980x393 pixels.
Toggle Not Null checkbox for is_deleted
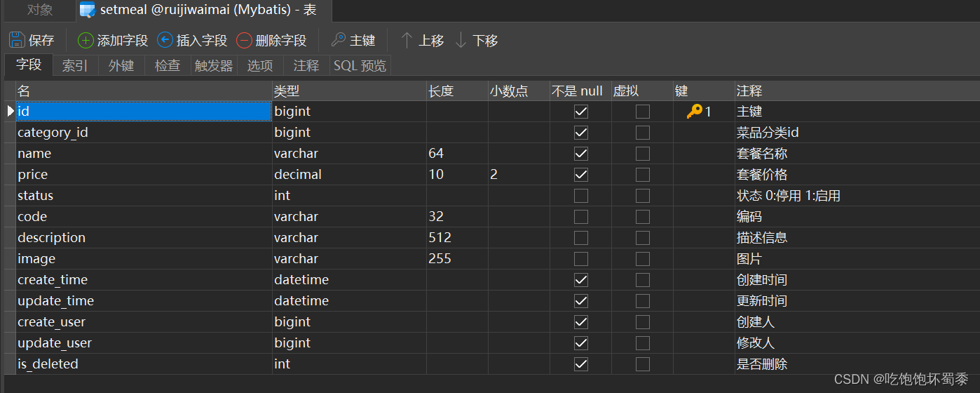click(x=580, y=364)
